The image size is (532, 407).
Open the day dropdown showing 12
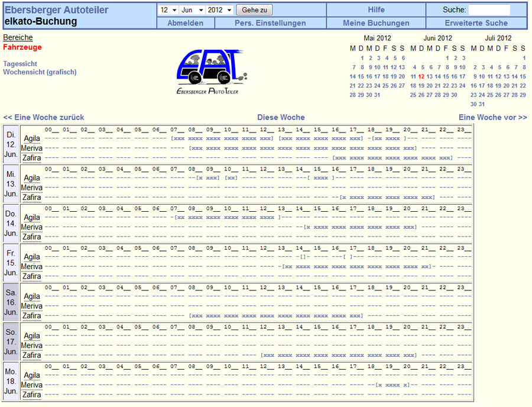pyautogui.click(x=168, y=10)
